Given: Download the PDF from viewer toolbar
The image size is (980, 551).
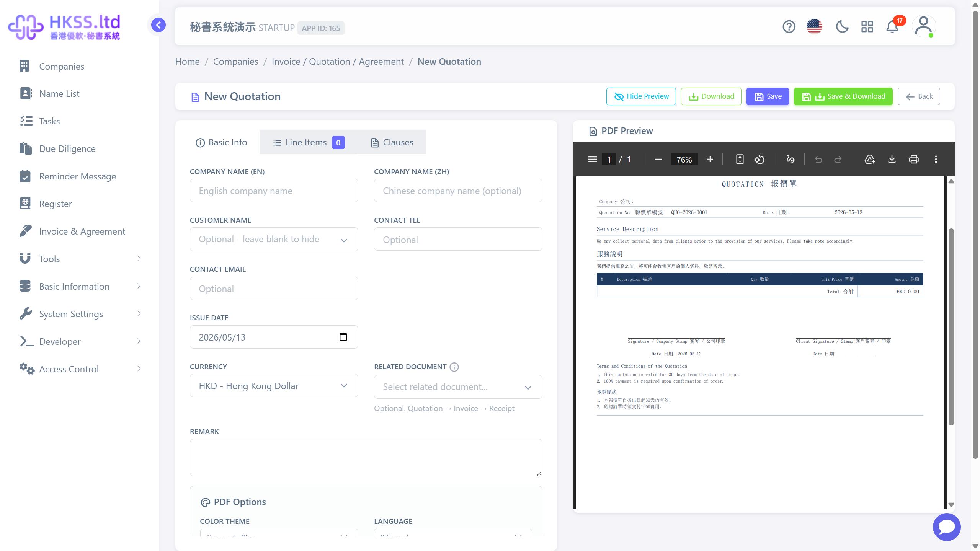Looking at the screenshot, I should [892, 159].
